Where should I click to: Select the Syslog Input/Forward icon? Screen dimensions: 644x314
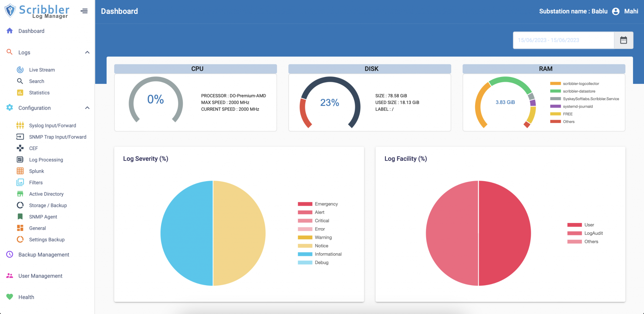click(x=20, y=125)
